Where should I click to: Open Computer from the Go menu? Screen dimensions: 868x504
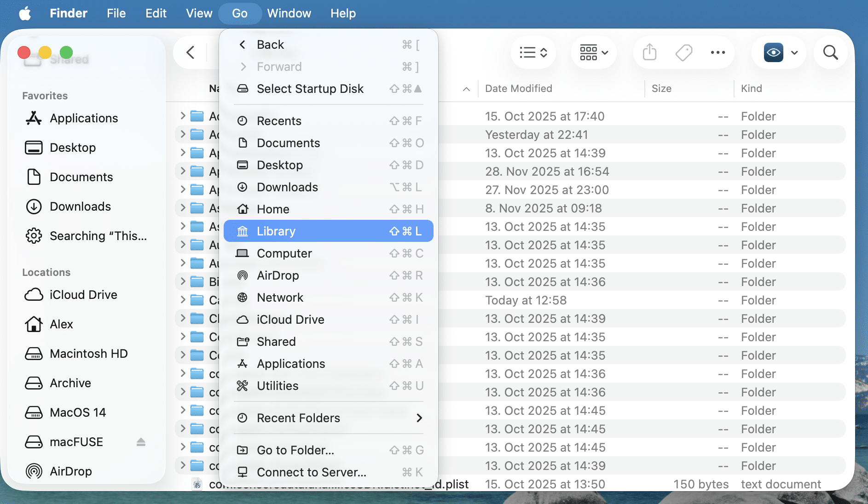328,253
